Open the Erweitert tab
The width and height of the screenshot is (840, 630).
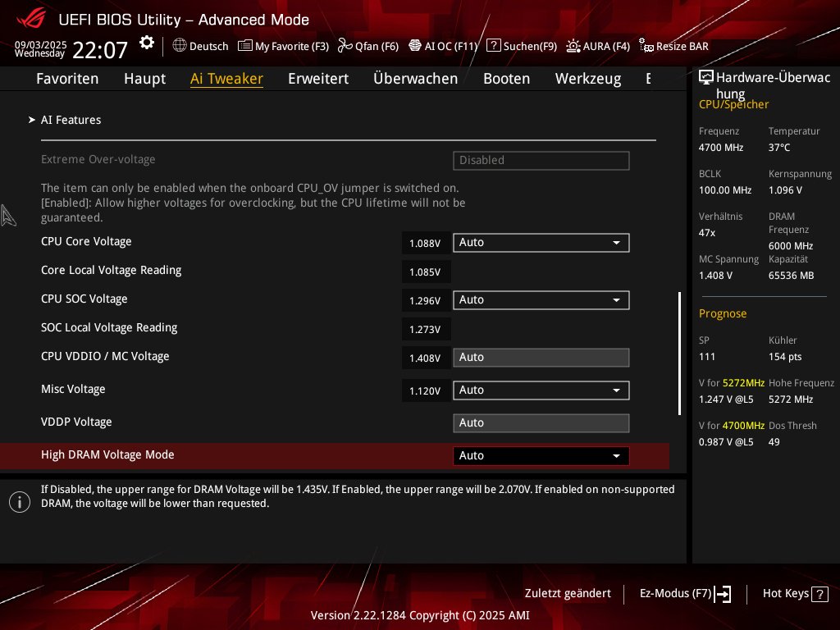click(x=318, y=79)
